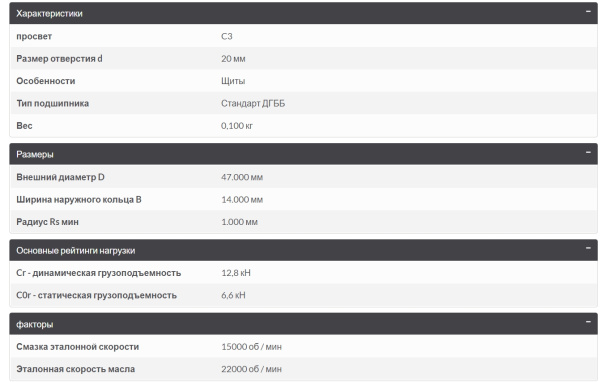
Task: Click the Размеры section header
Action: click(x=303, y=154)
